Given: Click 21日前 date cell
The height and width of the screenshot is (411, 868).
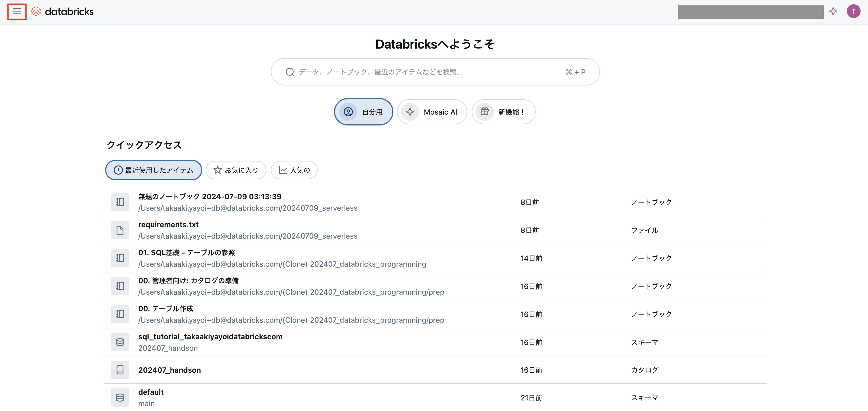Looking at the screenshot, I should click(531, 398).
